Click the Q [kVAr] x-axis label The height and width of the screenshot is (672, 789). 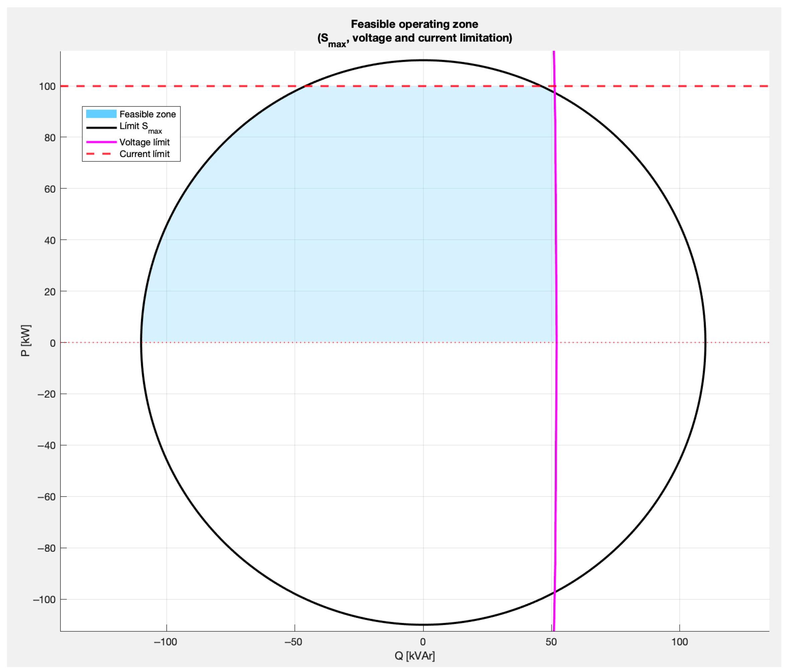click(414, 655)
